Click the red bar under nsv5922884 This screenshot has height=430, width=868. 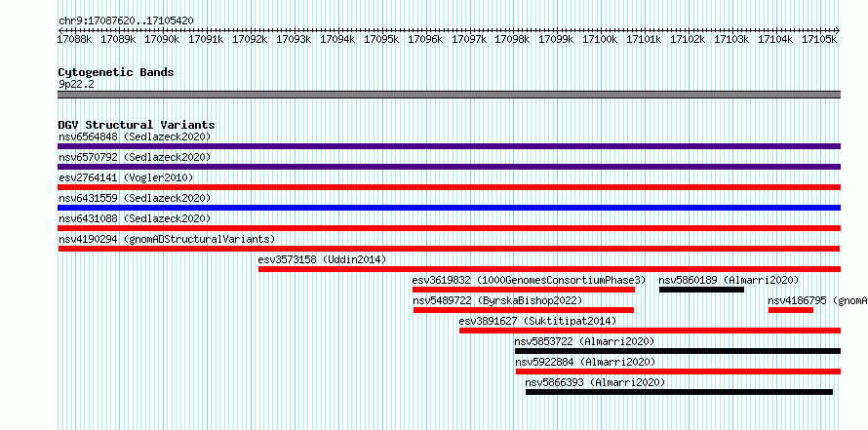pyautogui.click(x=678, y=371)
